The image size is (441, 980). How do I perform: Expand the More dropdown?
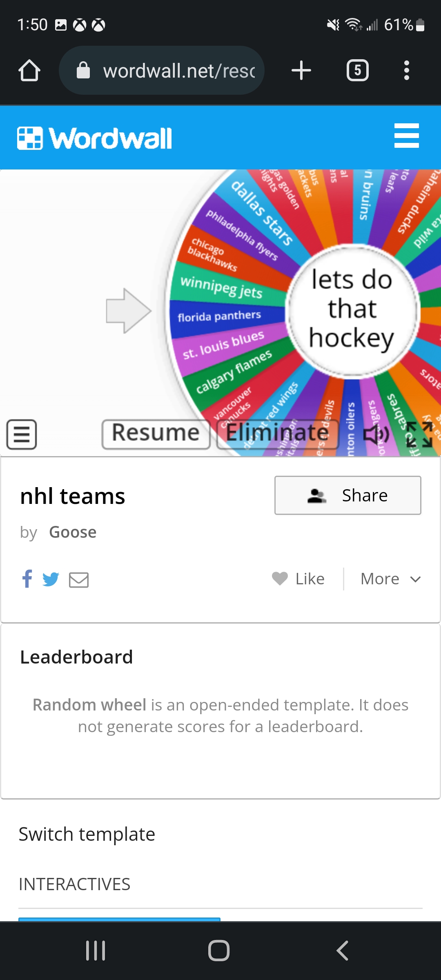pos(390,579)
